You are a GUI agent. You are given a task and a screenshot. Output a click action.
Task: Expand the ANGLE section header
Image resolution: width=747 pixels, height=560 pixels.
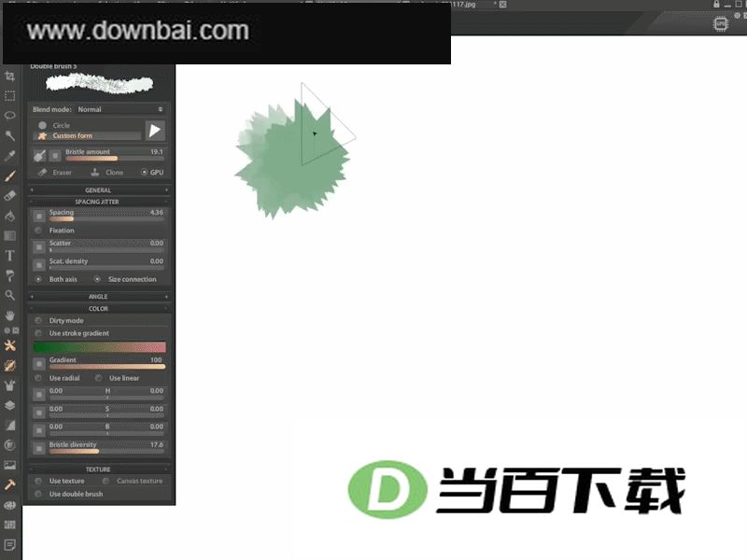(99, 296)
